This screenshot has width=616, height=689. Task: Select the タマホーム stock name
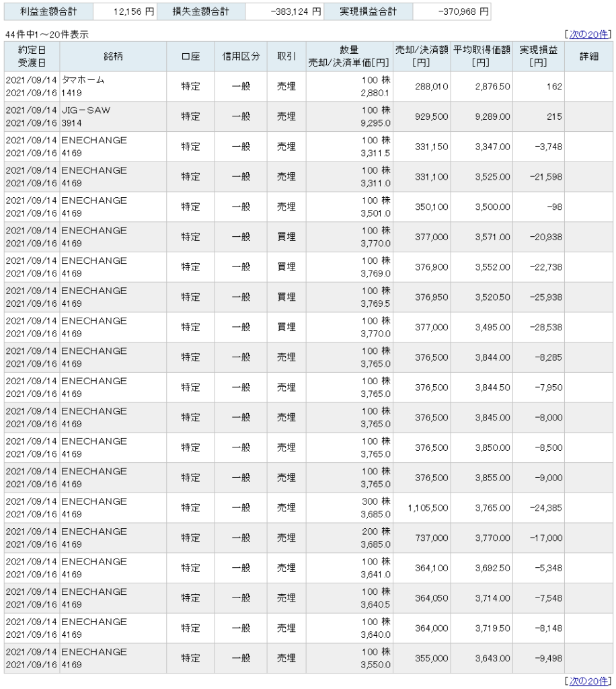click(x=83, y=80)
